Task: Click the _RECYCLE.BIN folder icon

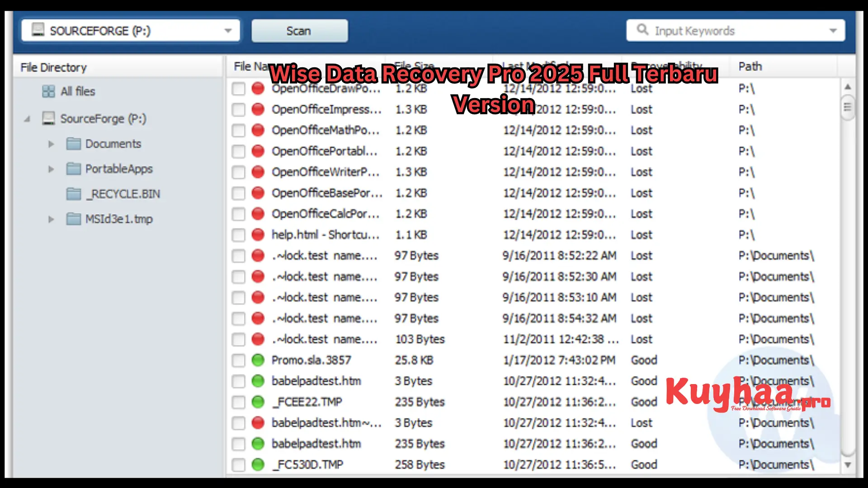Action: click(73, 194)
